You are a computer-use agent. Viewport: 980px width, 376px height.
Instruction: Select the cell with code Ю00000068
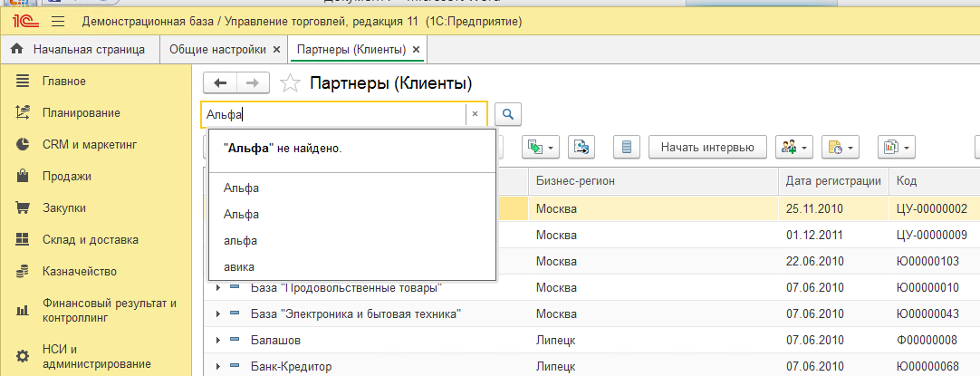[934, 367]
